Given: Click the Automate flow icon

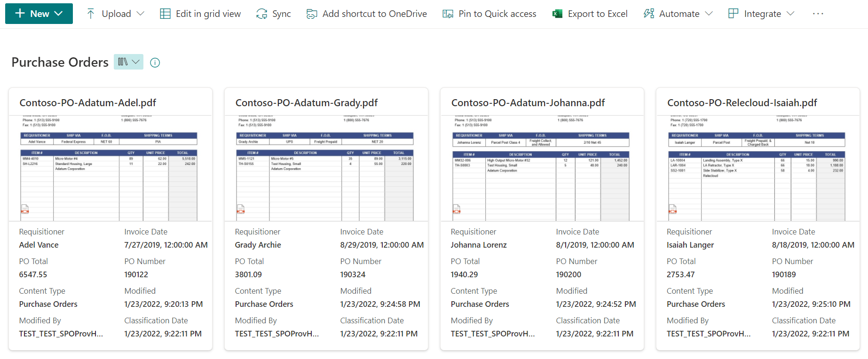Looking at the screenshot, I should coord(649,14).
